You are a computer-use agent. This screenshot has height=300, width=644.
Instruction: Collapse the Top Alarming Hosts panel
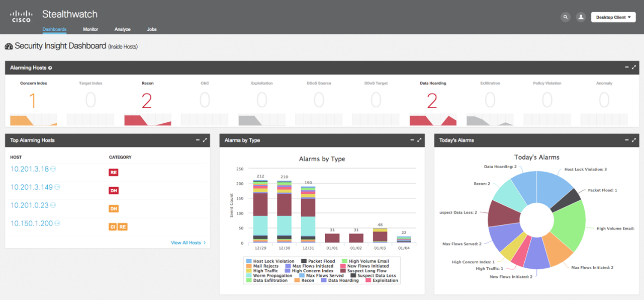[x=198, y=140]
